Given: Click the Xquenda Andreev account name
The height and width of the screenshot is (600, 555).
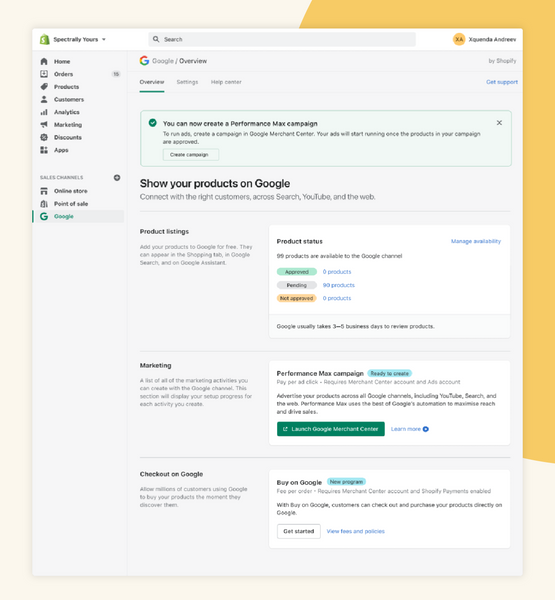Looking at the screenshot, I should click(x=492, y=39).
